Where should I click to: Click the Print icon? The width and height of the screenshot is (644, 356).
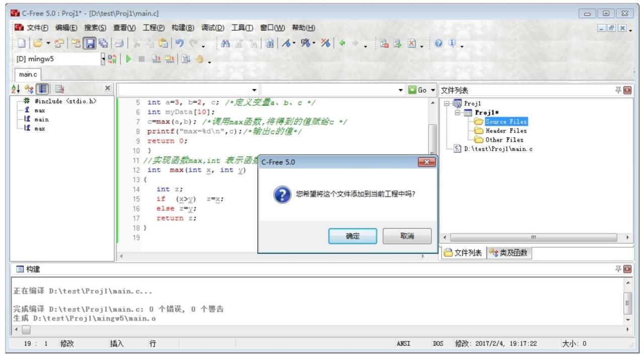(119, 44)
